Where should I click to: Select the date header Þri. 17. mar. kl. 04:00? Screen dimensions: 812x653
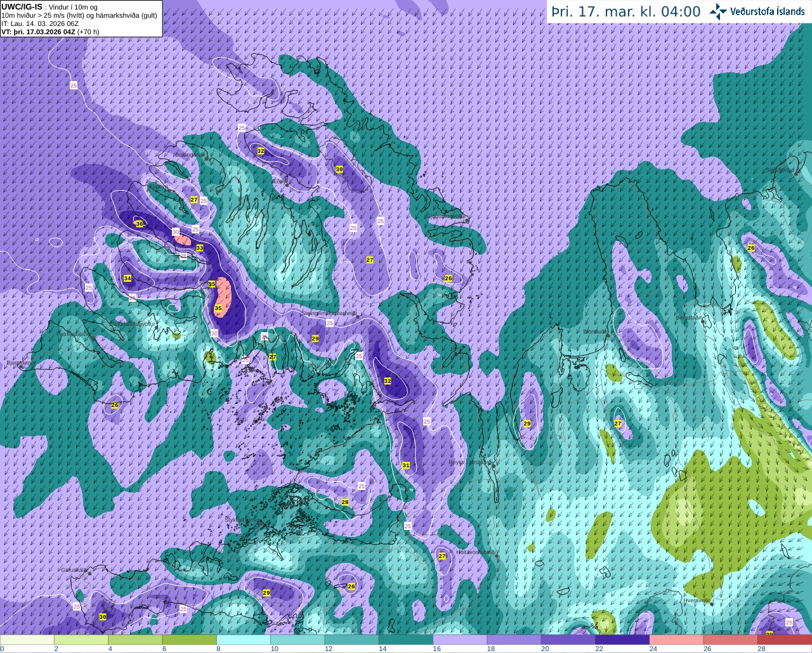click(626, 11)
